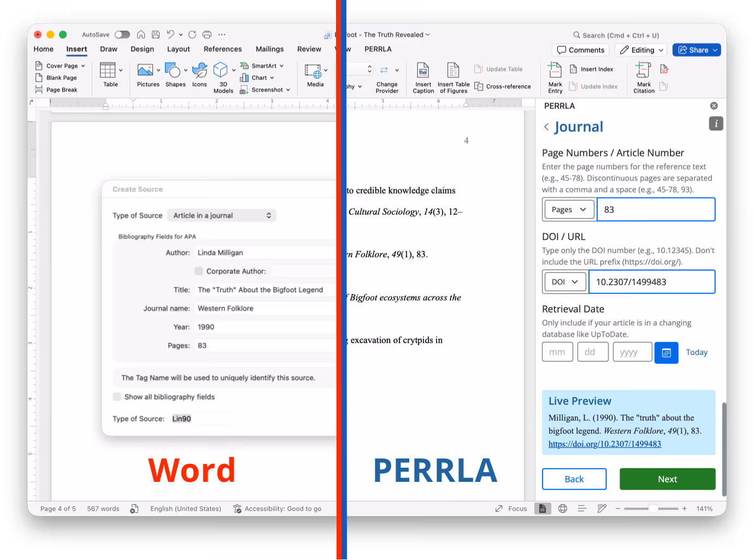Switch to the Layout tab

(179, 49)
